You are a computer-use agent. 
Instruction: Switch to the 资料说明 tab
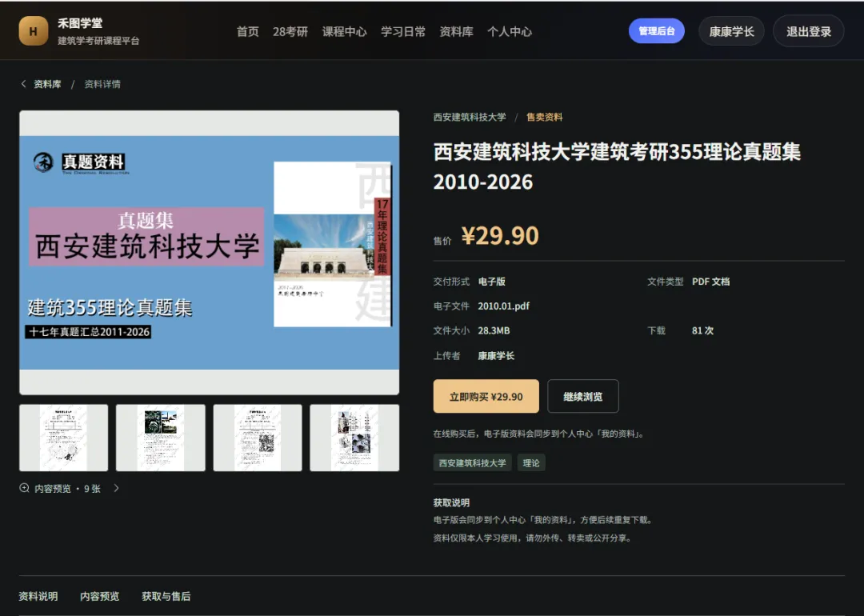(x=38, y=596)
